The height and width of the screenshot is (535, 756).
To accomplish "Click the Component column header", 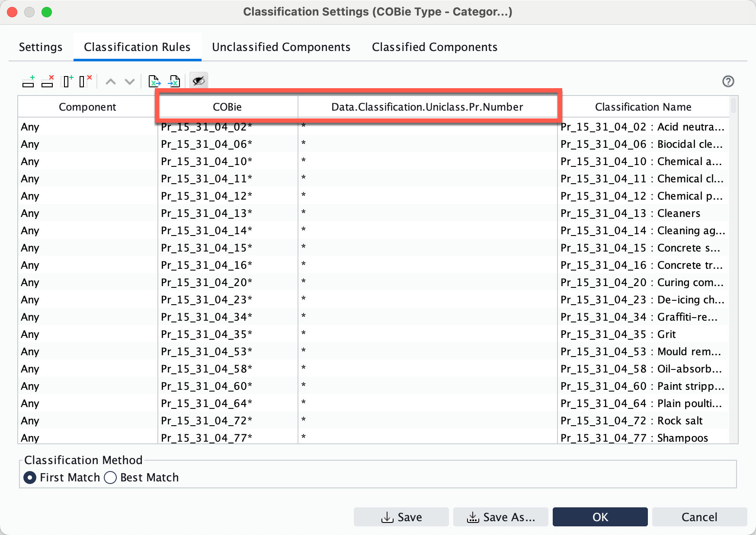I will pyautogui.click(x=88, y=107).
